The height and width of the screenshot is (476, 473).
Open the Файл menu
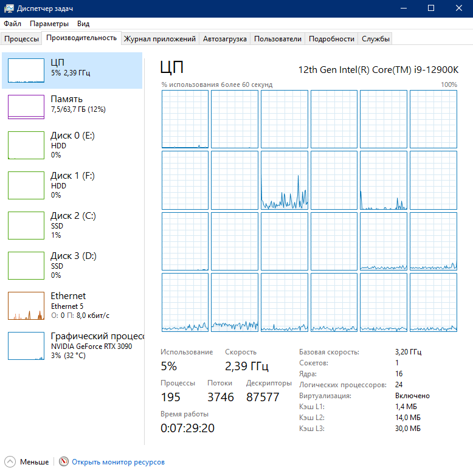pos(12,24)
